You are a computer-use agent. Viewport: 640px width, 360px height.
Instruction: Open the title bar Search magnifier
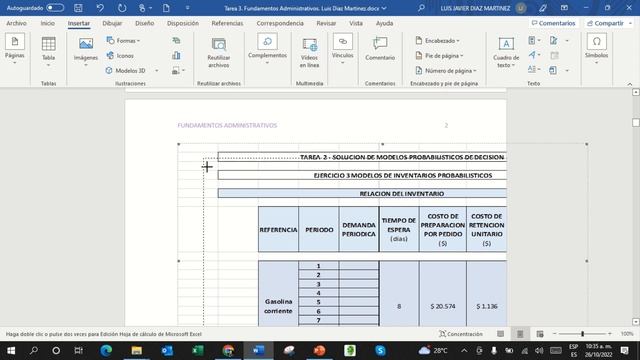421,8
